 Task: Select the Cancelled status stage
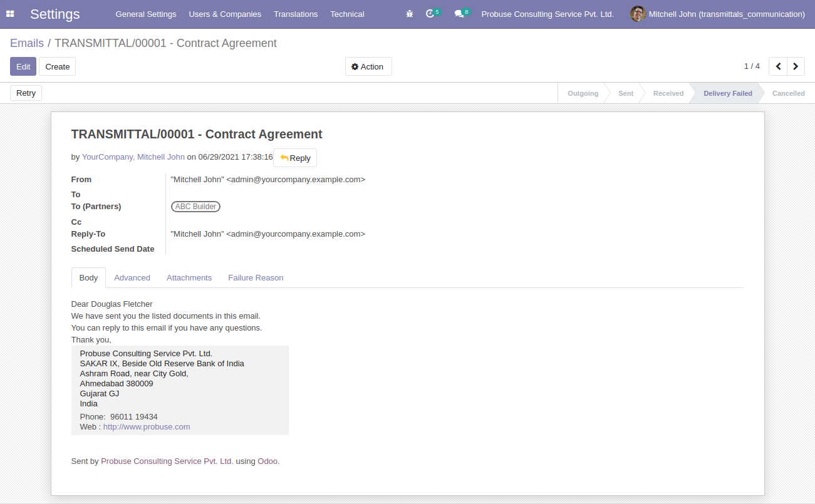point(789,93)
